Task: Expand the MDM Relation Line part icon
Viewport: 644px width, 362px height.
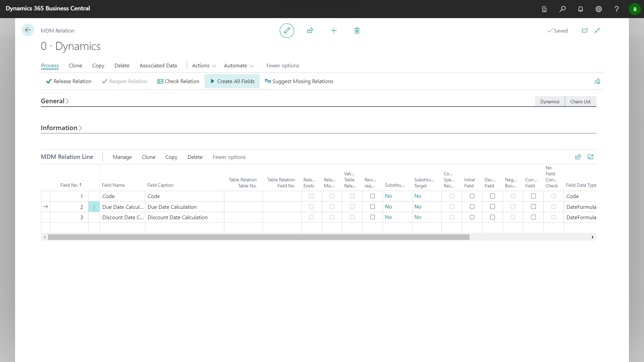Action: (x=591, y=157)
